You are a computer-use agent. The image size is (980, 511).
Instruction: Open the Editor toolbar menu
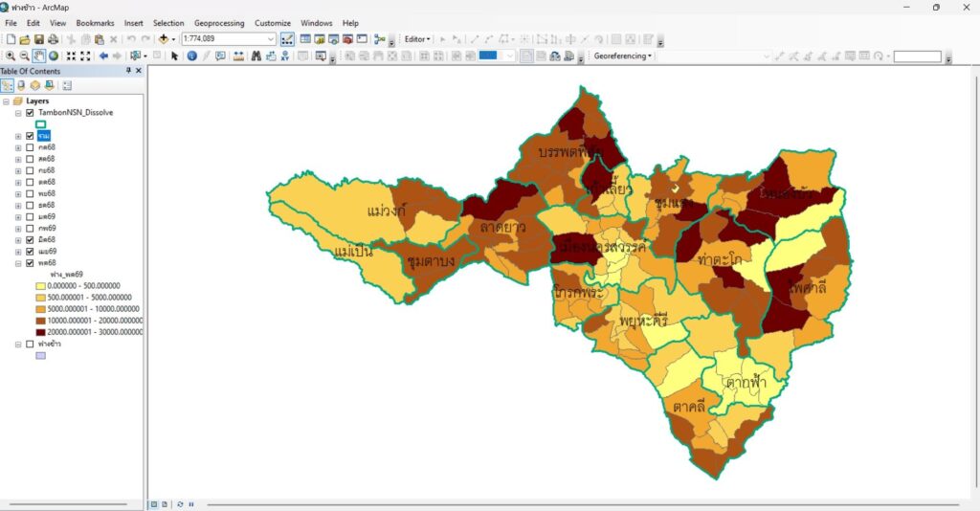[x=417, y=39]
